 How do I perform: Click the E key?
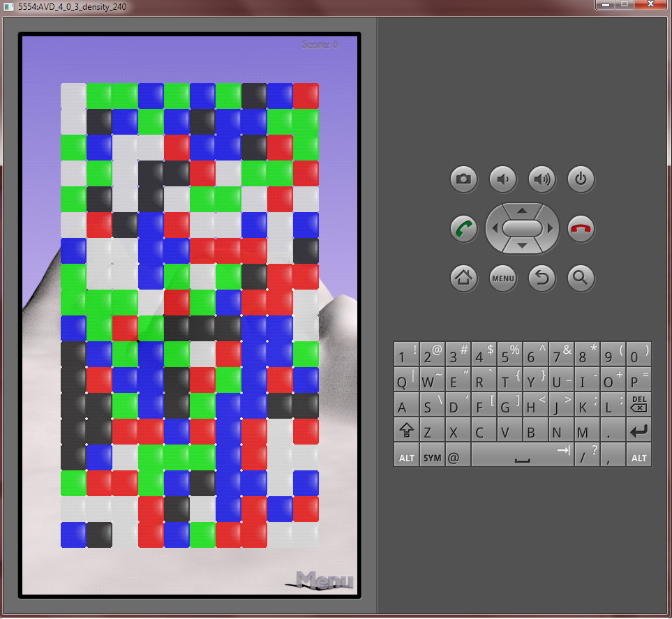pyautogui.click(x=458, y=379)
